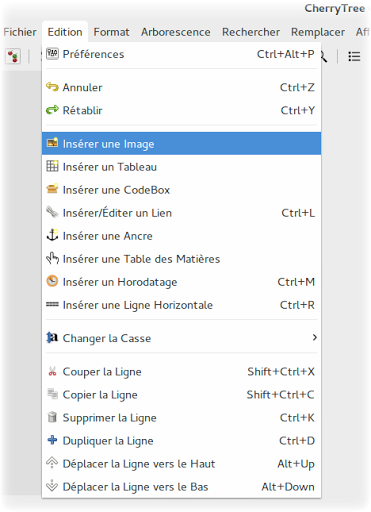Click the clock icon for Insérer un Horodatage
This screenshot has width=371, height=512.
point(52,281)
